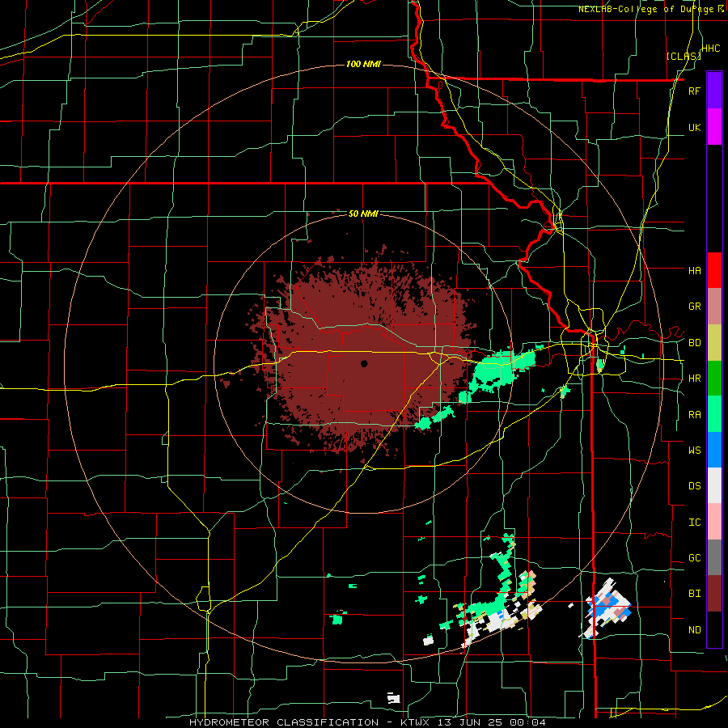Viewport: 728px width, 728px height.
Task: Click the black radar site dot
Action: (364, 363)
